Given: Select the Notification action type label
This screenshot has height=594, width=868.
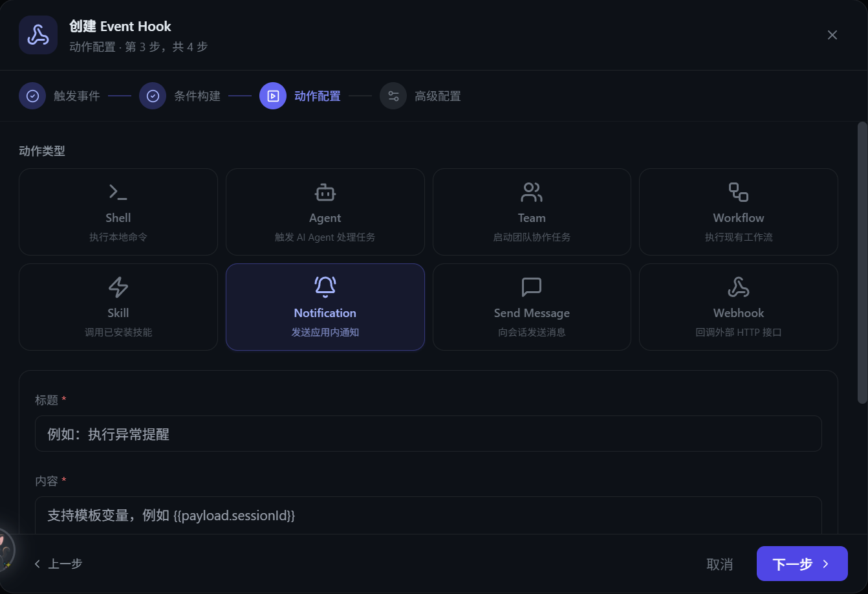Looking at the screenshot, I should pyautogui.click(x=325, y=313).
